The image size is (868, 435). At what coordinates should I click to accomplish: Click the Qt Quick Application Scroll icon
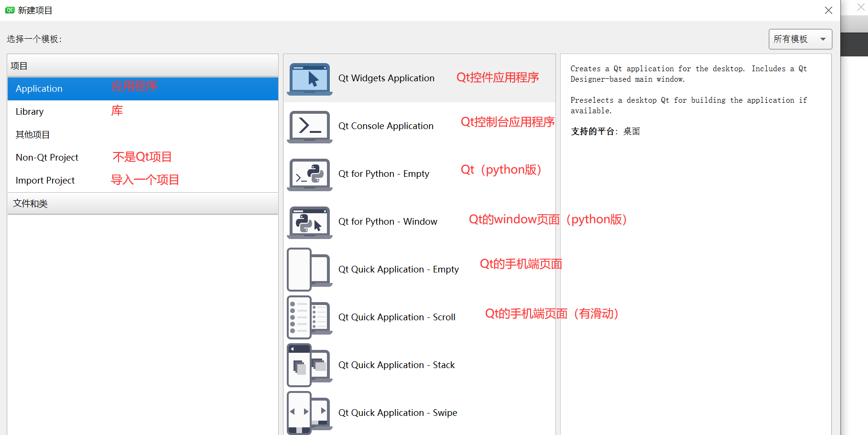click(x=310, y=317)
